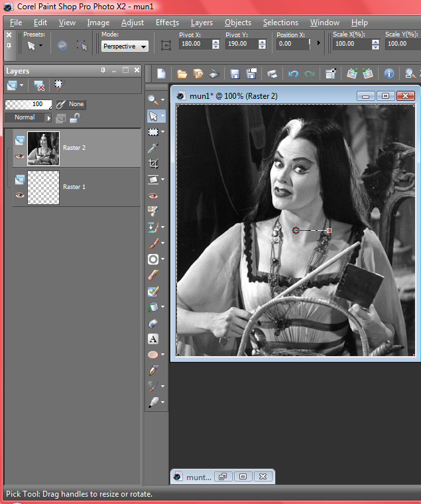This screenshot has height=504, width=421.
Task: Select the Oil Brush art media tool
Action: pos(153,402)
